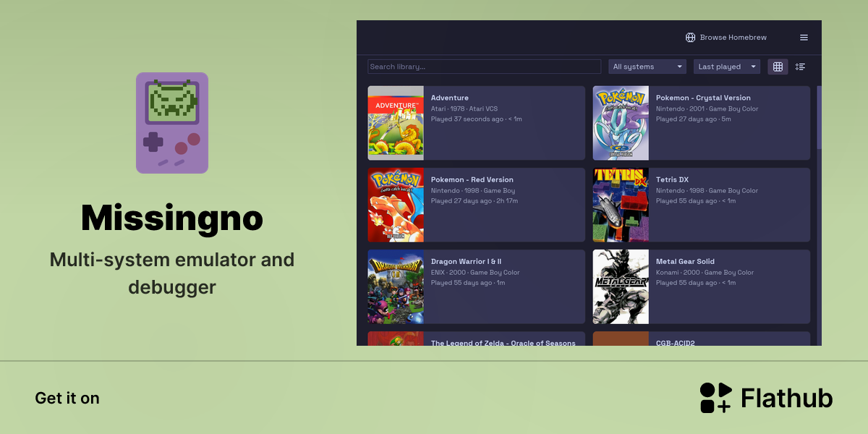Open the hamburger menu icon
This screenshot has height=434, width=868.
tap(804, 38)
